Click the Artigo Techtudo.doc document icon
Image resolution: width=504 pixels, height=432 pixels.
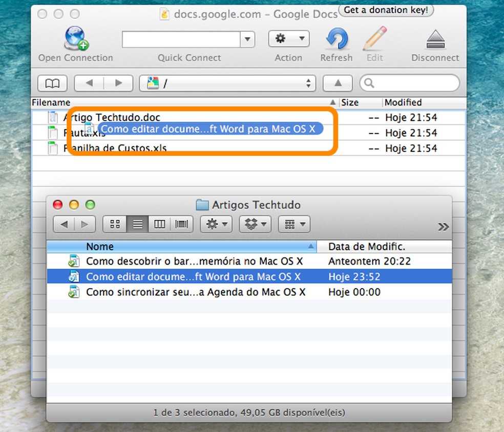click(x=52, y=118)
